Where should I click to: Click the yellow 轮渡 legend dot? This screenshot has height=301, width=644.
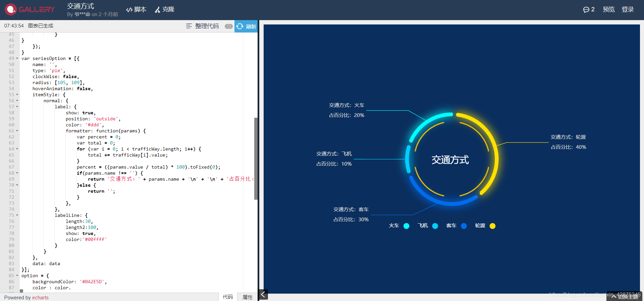click(x=492, y=226)
